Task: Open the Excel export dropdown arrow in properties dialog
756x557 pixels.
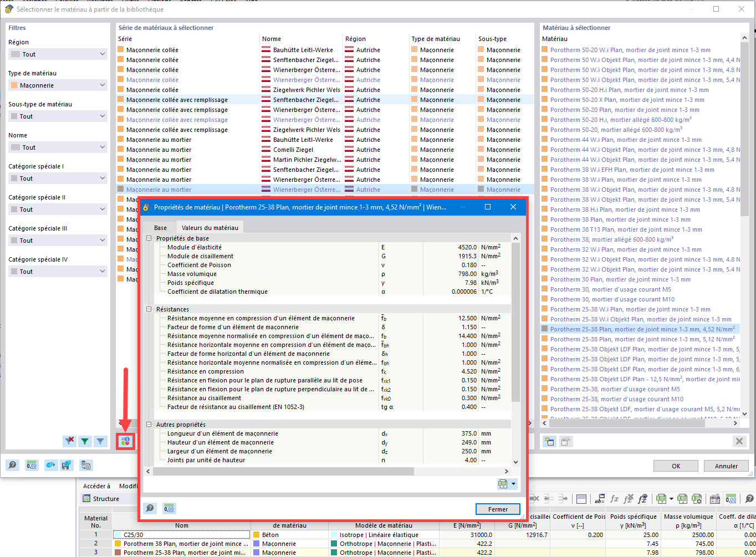Action: point(514,484)
